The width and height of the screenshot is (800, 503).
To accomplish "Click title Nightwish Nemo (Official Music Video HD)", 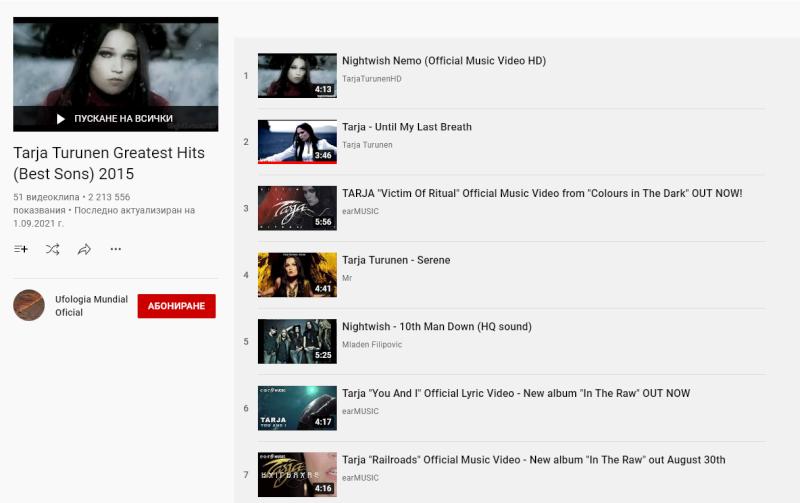I will click(444, 61).
